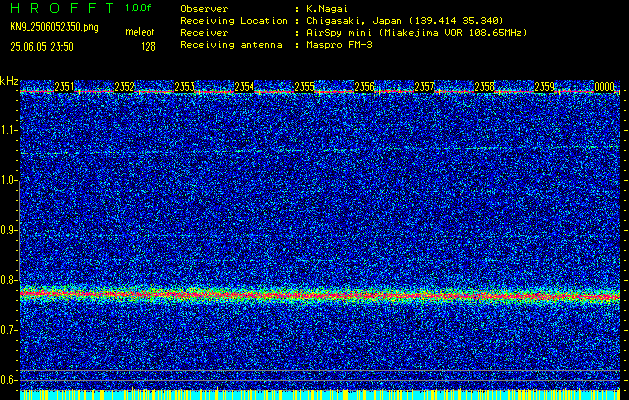Click the 1.00f version label

click(138, 8)
